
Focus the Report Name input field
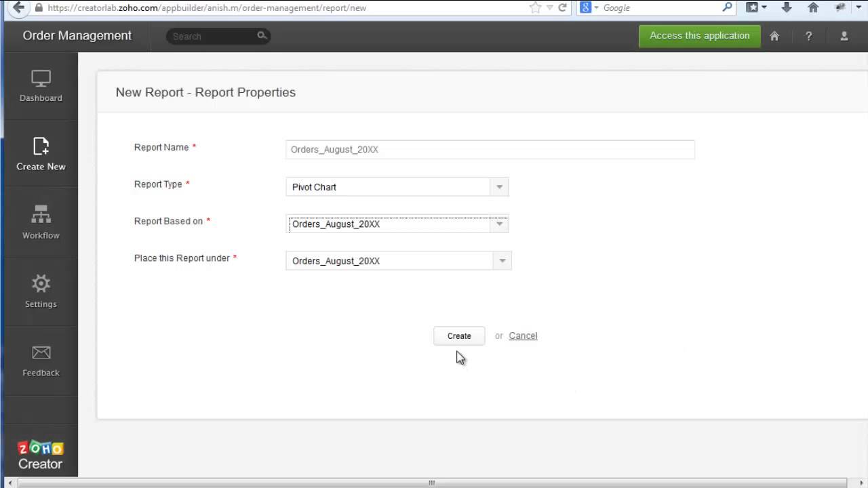tap(490, 150)
